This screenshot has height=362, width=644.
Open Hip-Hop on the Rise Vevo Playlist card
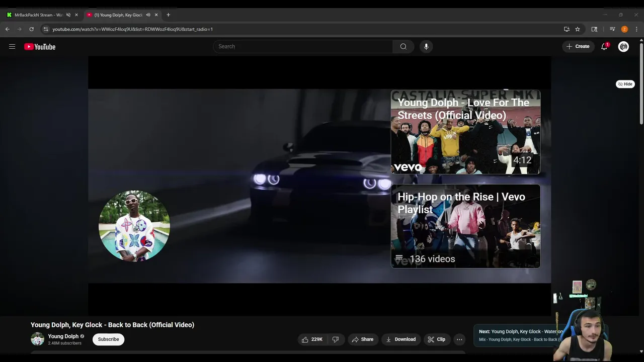465,226
